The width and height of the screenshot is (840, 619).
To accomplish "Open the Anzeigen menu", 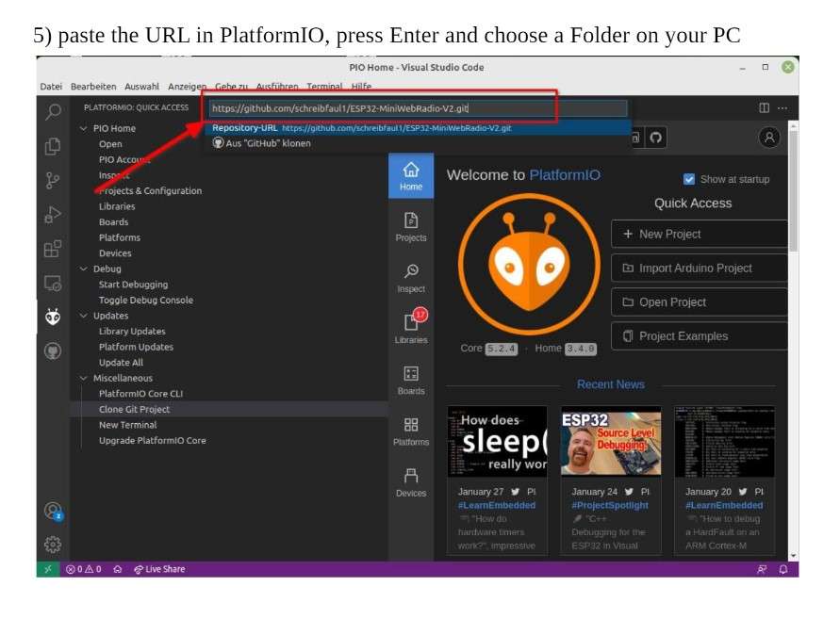I will [187, 87].
